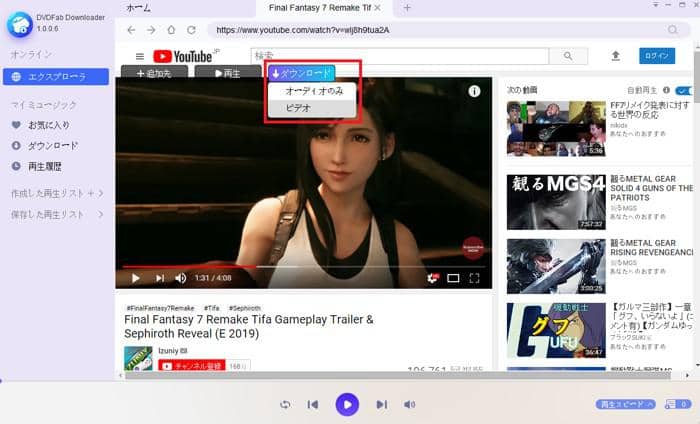Mute the video with the player volume icon

click(181, 278)
